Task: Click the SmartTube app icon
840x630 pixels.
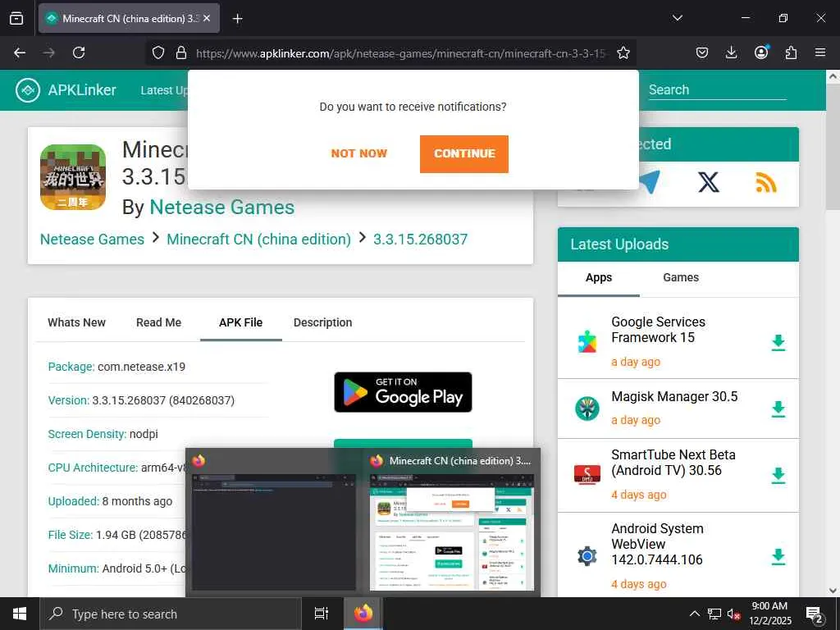Action: (x=587, y=475)
